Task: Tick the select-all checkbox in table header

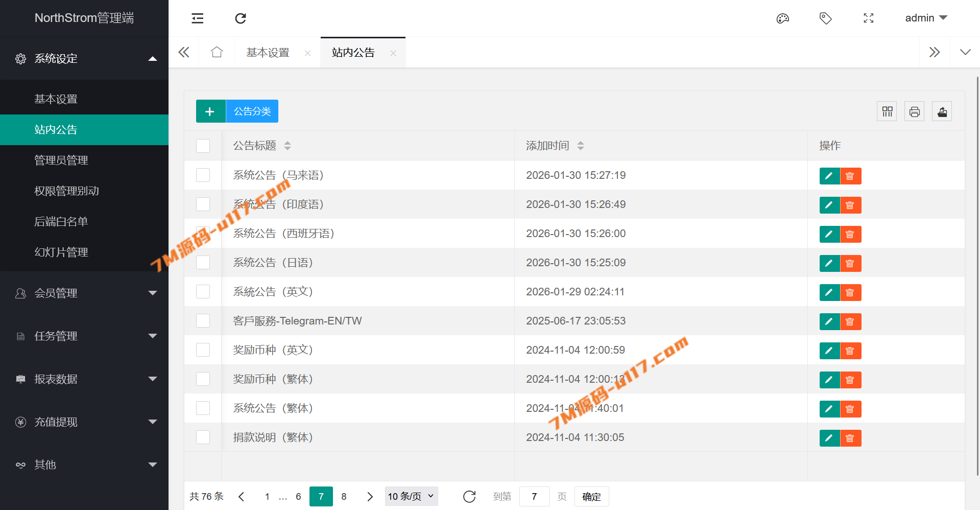Action: pos(203,146)
